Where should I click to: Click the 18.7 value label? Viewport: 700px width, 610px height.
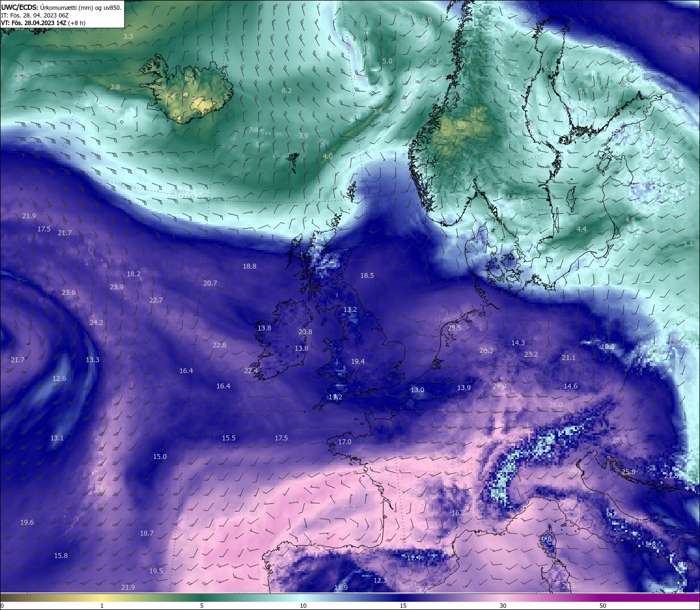147,533
